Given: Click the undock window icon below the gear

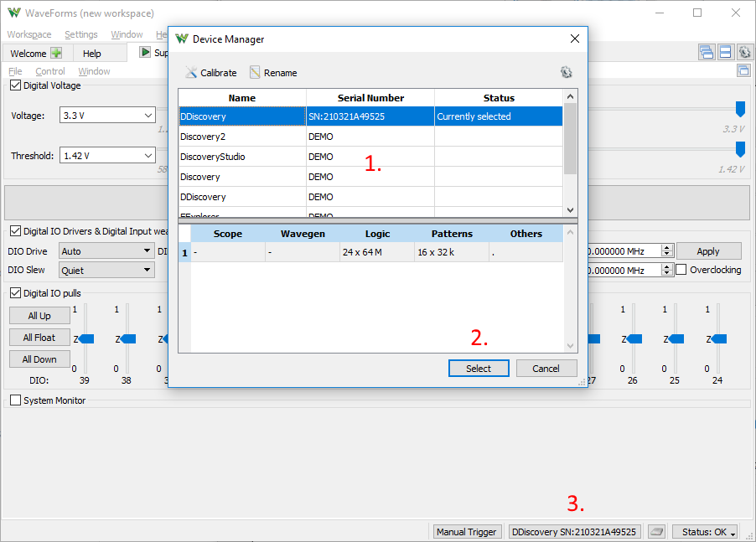Looking at the screenshot, I should tap(743, 71).
